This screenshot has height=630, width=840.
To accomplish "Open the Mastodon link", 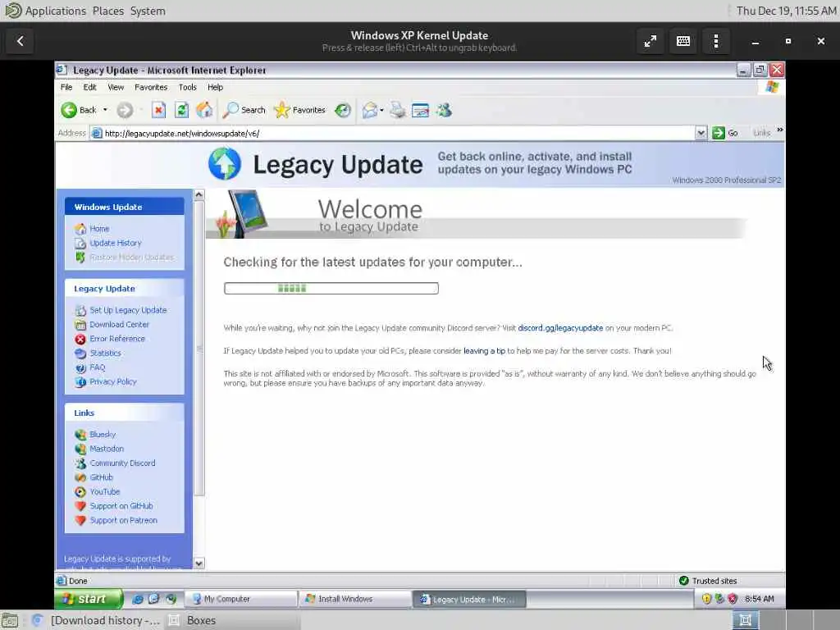I will click(x=107, y=449).
